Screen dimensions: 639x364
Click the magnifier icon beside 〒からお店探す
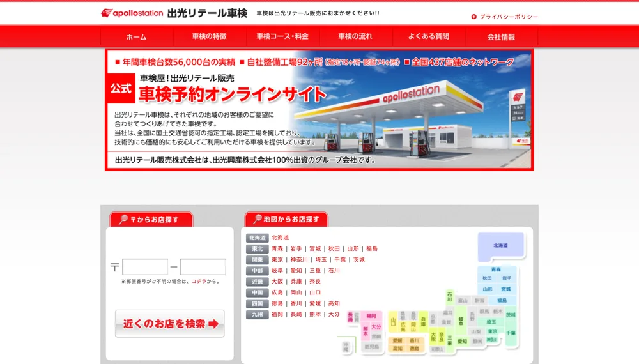(123, 220)
